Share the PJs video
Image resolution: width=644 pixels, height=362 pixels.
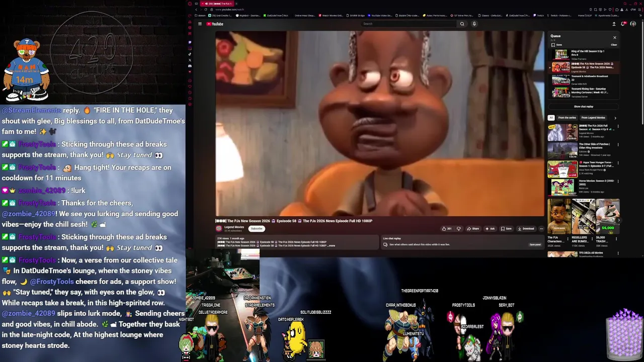[473, 229]
